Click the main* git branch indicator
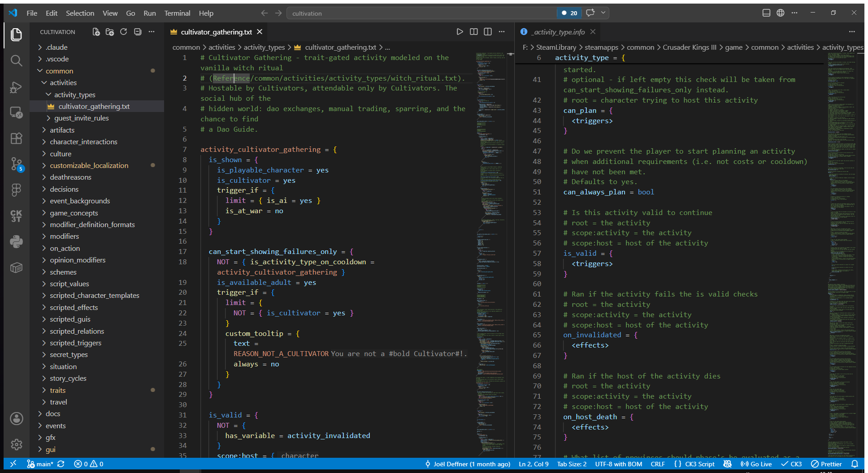Image resolution: width=868 pixels, height=473 pixels. pyautogui.click(x=40, y=464)
